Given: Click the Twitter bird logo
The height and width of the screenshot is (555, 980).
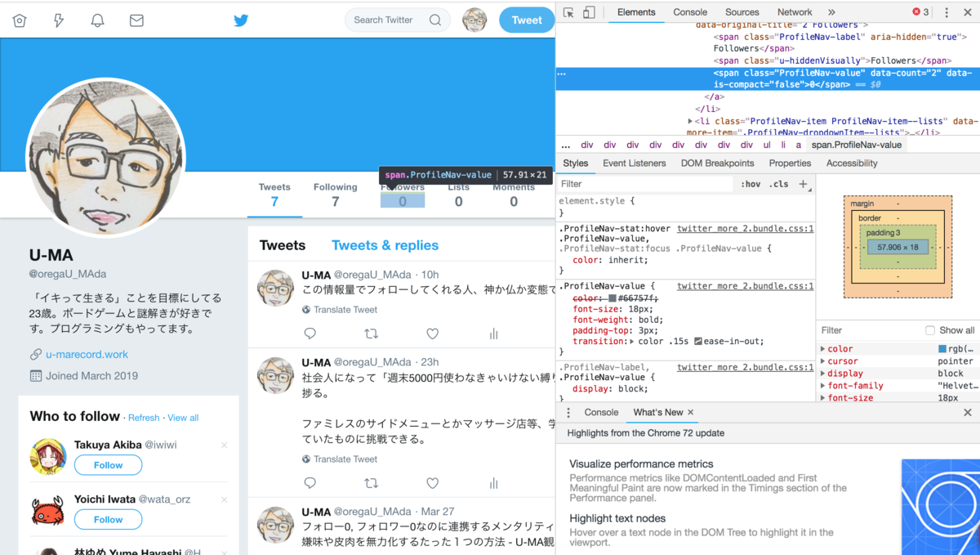Looking at the screenshot, I should (241, 20).
